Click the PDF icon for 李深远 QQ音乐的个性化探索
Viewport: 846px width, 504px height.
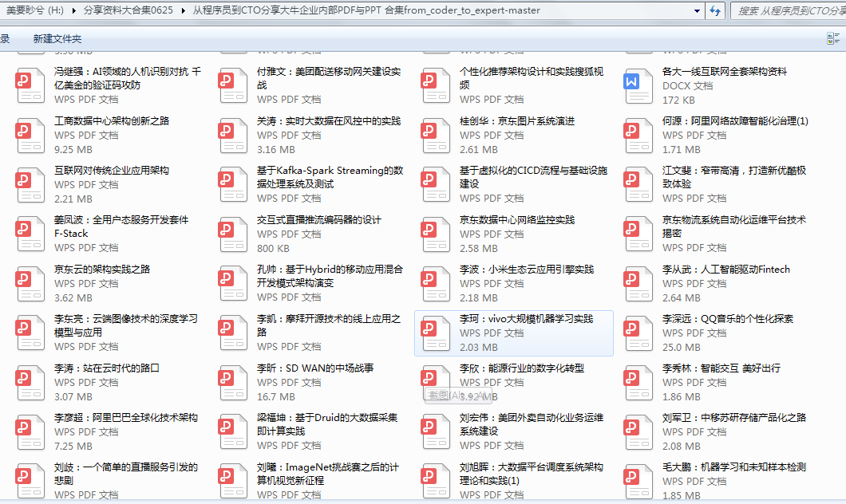638,333
